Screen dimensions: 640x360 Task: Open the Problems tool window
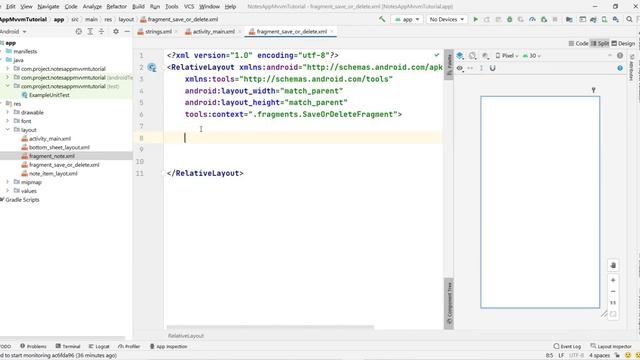tap(33, 346)
